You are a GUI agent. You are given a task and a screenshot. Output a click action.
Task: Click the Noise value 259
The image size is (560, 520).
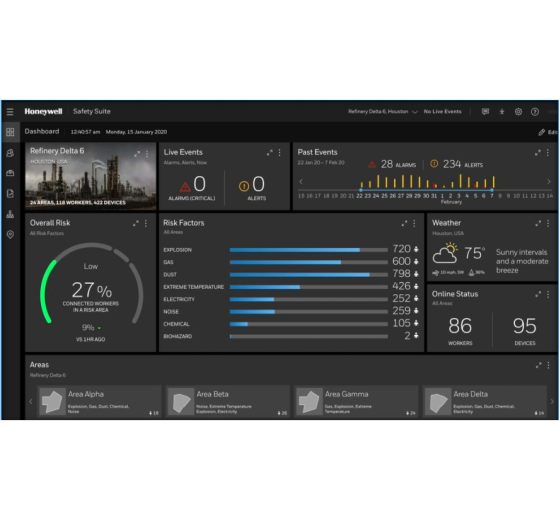point(401,311)
